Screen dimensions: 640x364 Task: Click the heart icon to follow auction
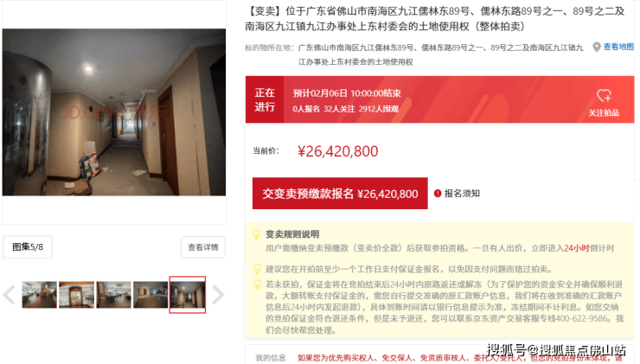coord(604,95)
